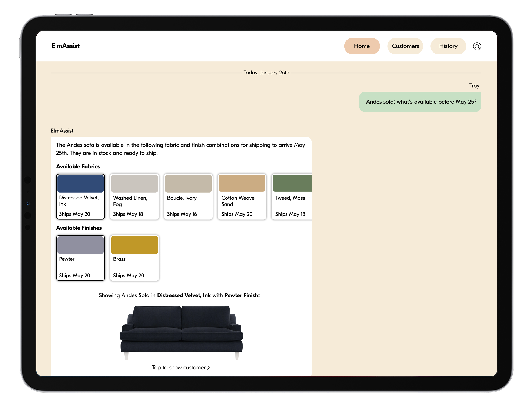Pick the Boucle, Ivory fabric swatch
This screenshot has width=532, height=407.
(188, 196)
